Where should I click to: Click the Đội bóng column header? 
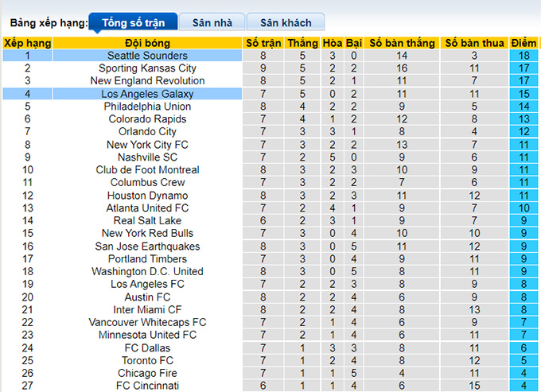pyautogui.click(x=148, y=43)
